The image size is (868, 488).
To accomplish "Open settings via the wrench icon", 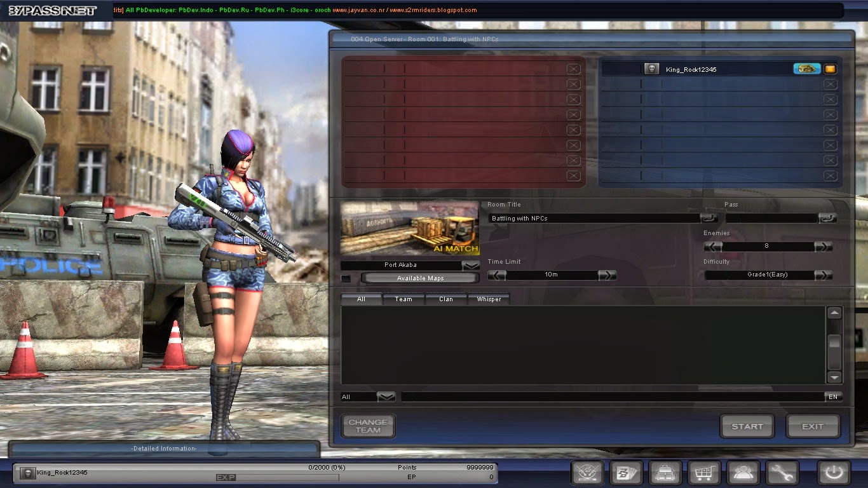I will (782, 473).
